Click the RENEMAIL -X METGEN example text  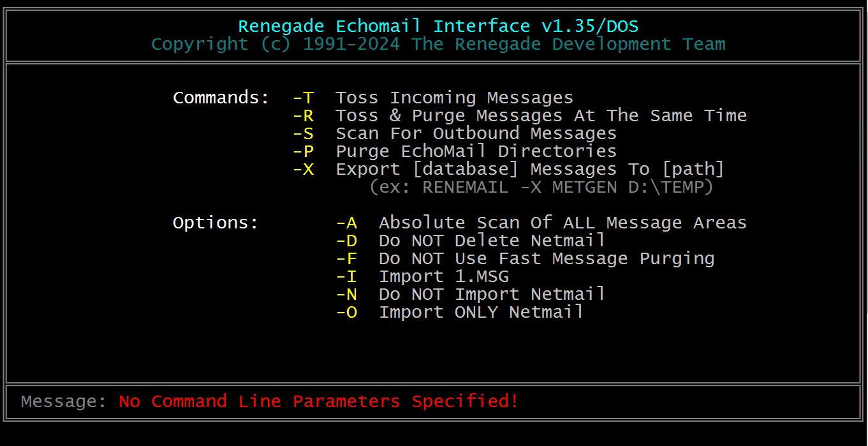(x=541, y=187)
